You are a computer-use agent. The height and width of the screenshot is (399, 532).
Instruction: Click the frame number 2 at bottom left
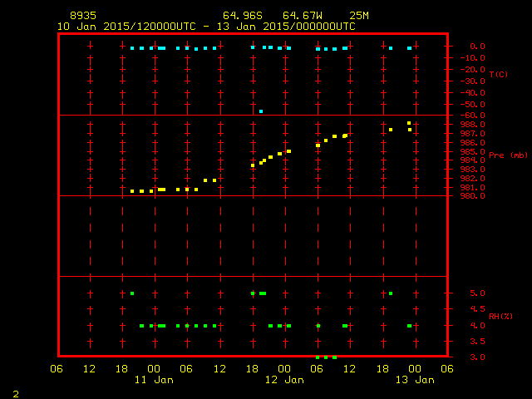16,394
